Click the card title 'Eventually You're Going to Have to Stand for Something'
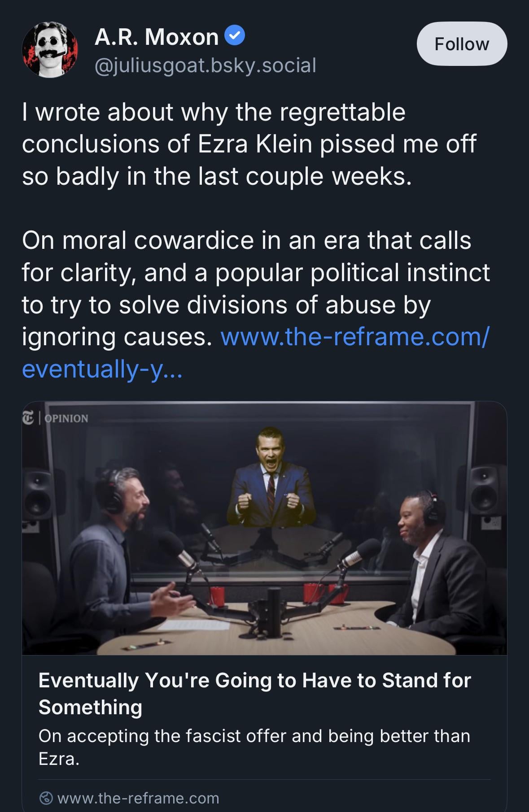 (x=255, y=694)
